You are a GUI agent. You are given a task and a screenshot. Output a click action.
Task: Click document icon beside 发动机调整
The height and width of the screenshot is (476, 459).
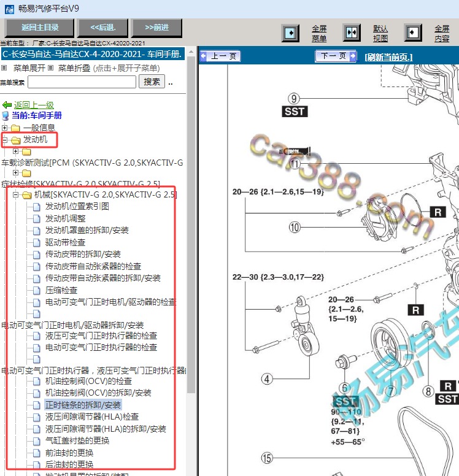coord(36,219)
